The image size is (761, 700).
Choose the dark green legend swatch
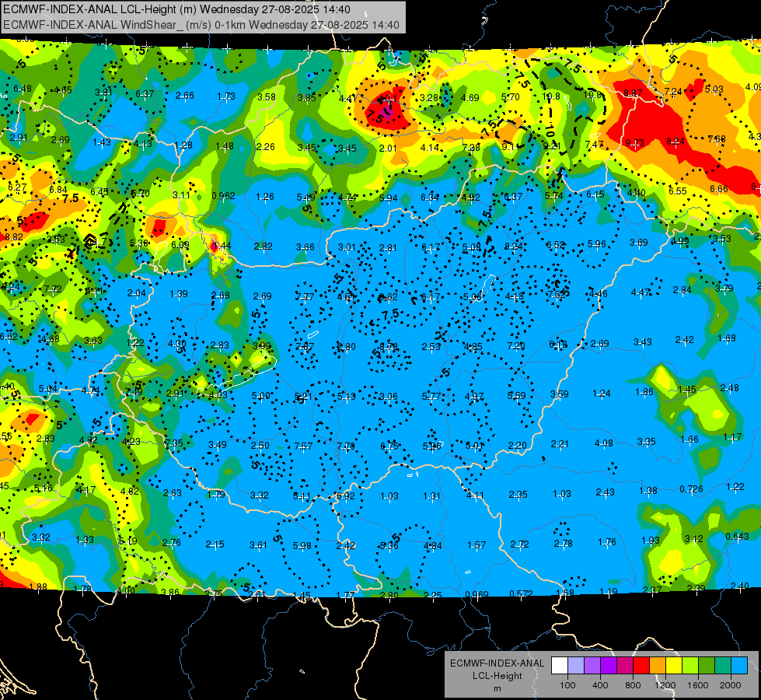pos(706,666)
